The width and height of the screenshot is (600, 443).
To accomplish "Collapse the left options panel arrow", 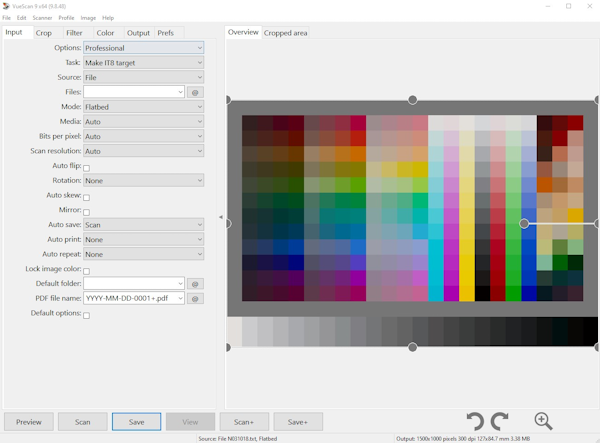I will click(x=220, y=217).
